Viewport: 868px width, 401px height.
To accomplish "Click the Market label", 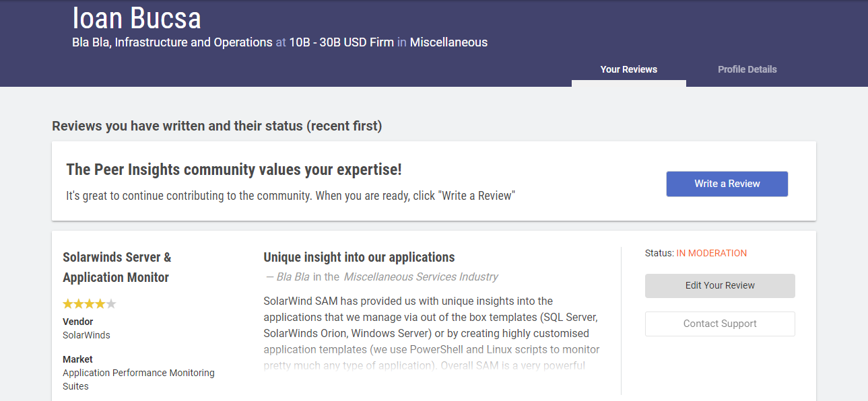I will point(78,359).
